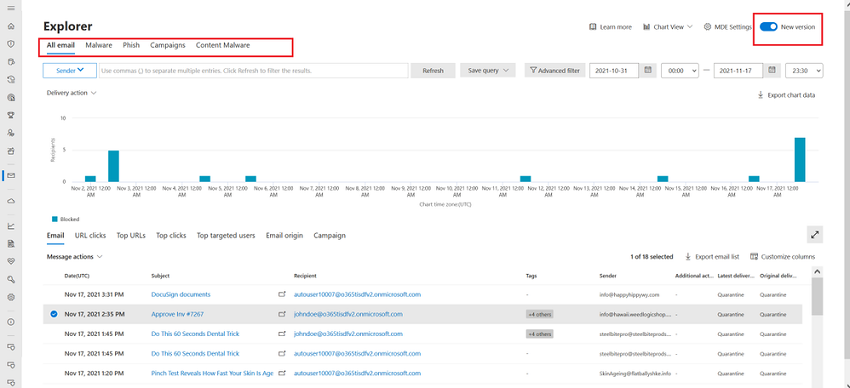
Task: Expand the Delivery action chart dropdown
Action: 72,93
